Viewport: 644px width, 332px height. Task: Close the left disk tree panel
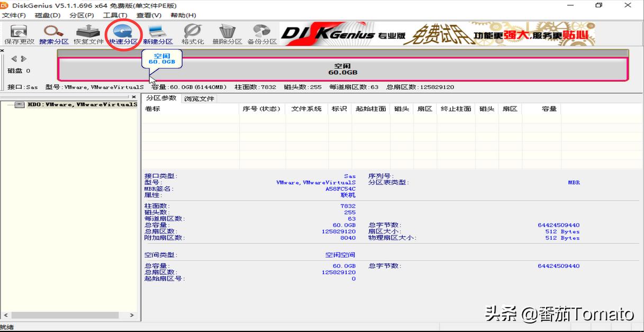click(134, 97)
